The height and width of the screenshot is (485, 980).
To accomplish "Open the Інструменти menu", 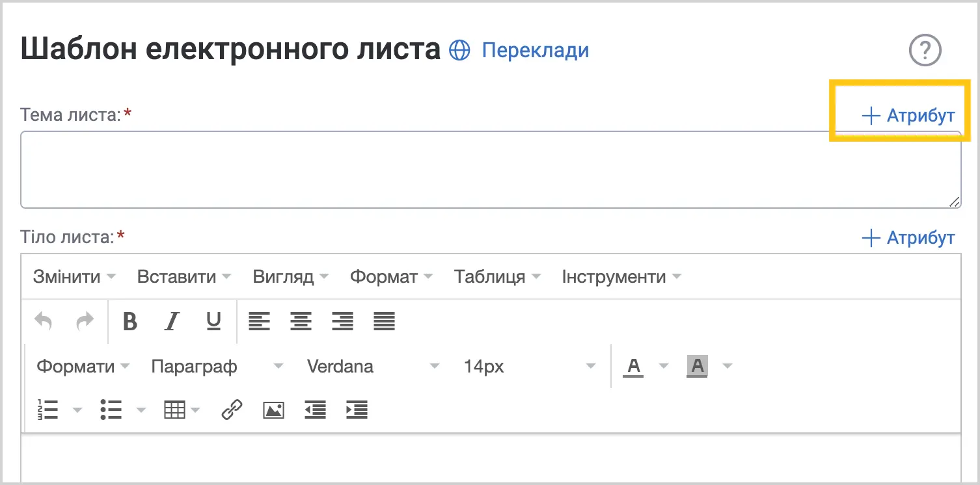I will click(x=621, y=277).
